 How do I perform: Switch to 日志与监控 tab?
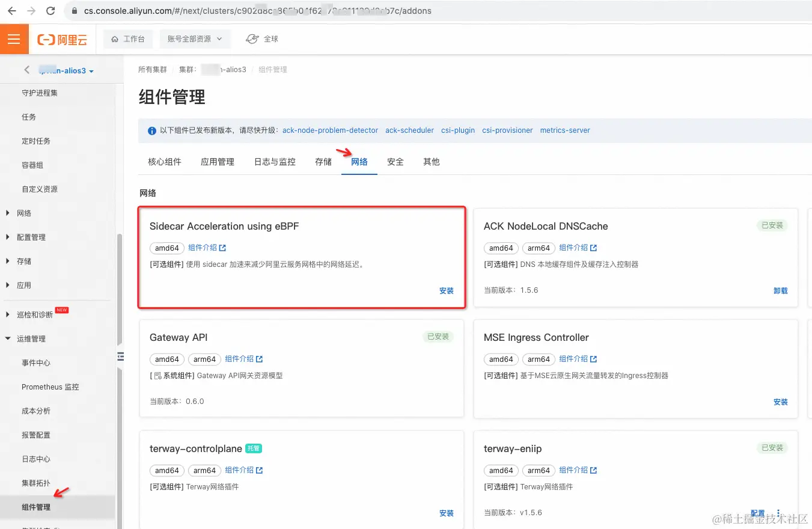point(275,162)
